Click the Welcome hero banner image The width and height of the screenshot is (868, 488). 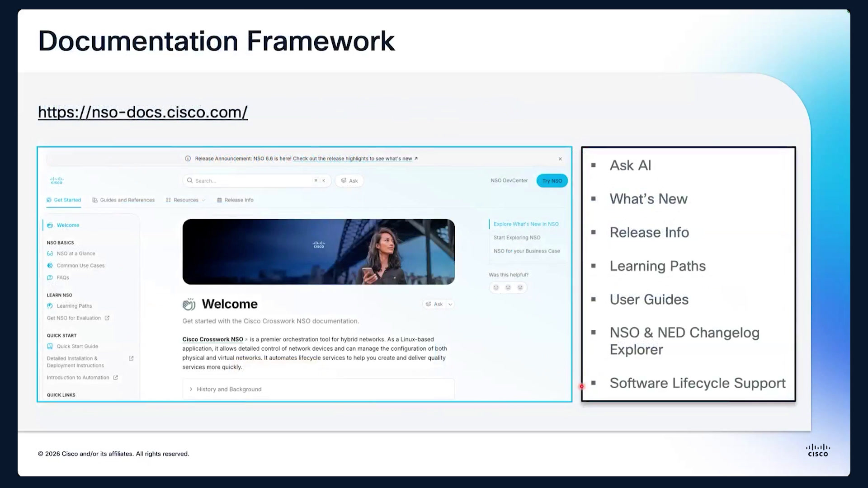pos(319,252)
